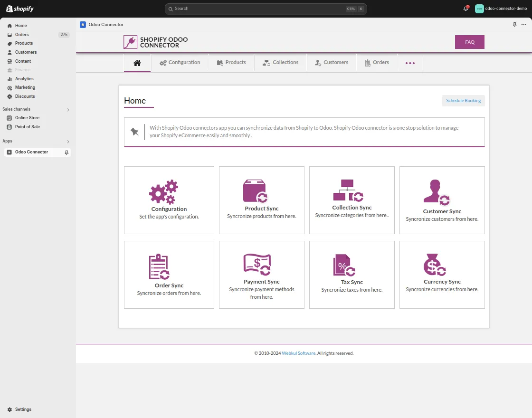Select the home icon in the app navbar
Image resolution: width=532 pixels, height=418 pixels.
click(137, 62)
